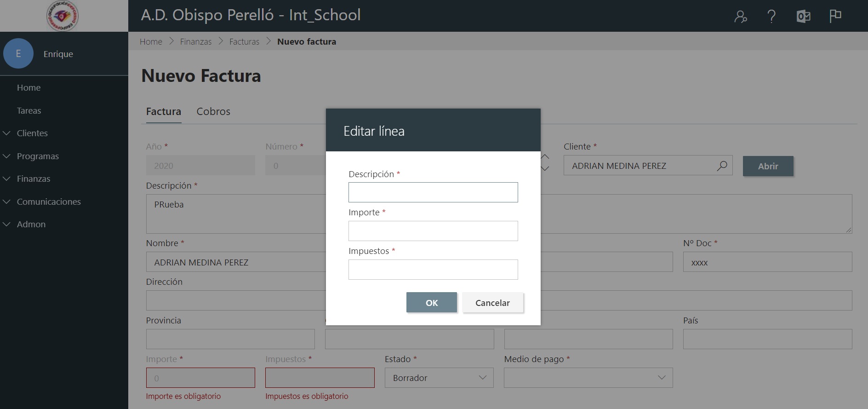Confirm the dialog with OK
This screenshot has width=868, height=409.
click(x=432, y=302)
